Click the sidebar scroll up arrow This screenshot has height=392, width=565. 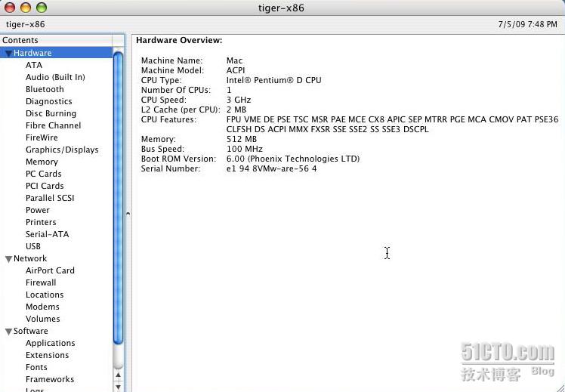[x=118, y=375]
